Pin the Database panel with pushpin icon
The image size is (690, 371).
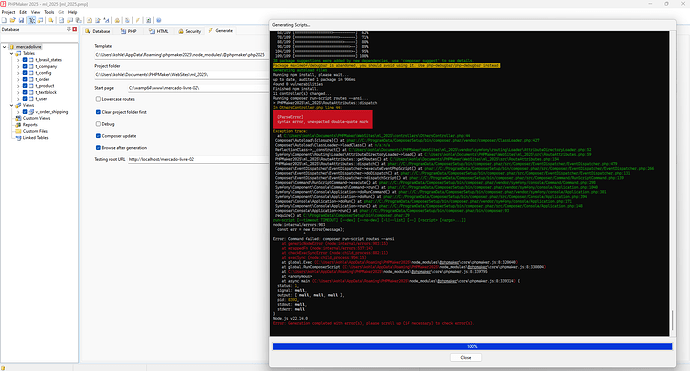pos(69,29)
